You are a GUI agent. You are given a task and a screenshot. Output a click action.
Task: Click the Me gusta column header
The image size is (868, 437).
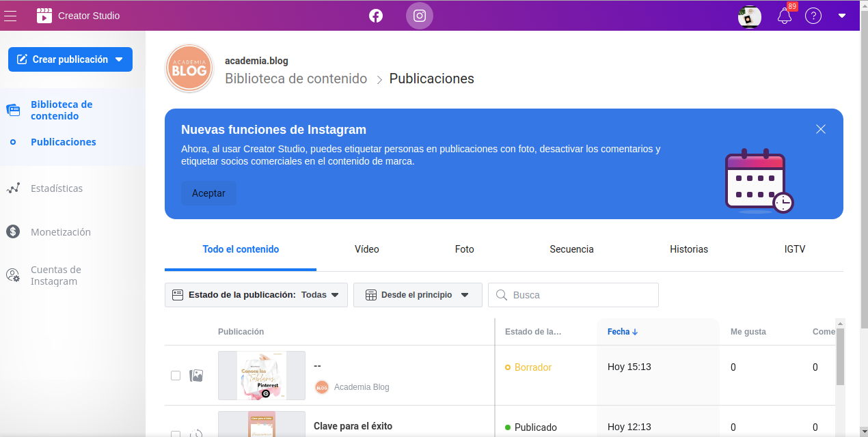(x=748, y=332)
